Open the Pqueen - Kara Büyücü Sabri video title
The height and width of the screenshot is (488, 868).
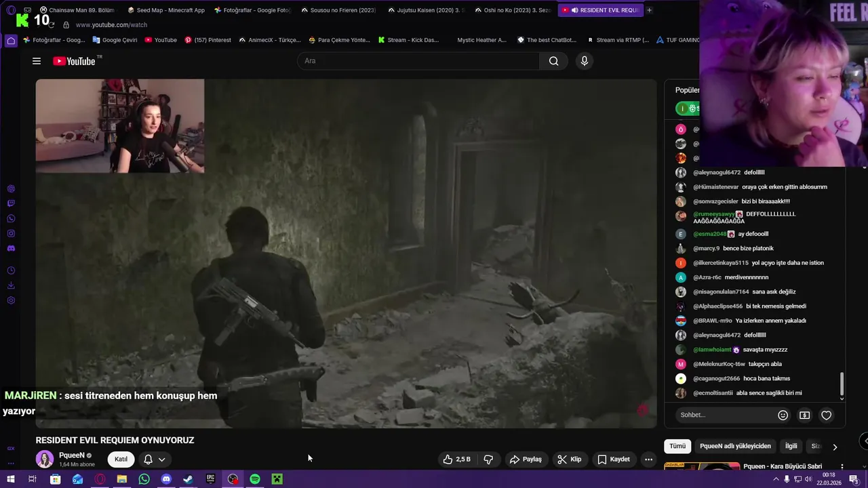783,466
